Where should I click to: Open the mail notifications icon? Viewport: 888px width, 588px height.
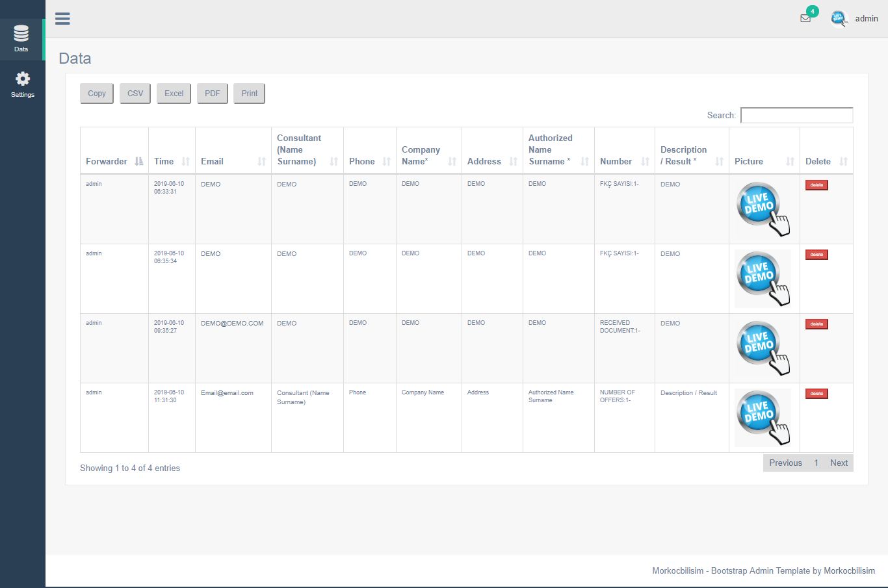[x=805, y=18]
